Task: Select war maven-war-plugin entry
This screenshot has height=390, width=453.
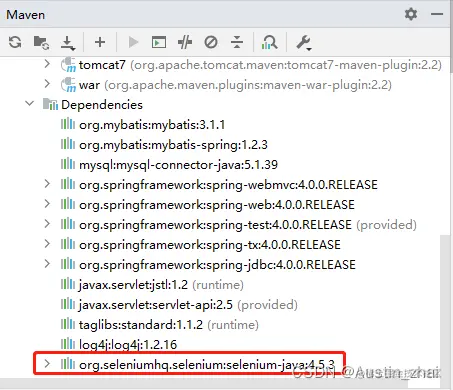Action: click(x=235, y=85)
